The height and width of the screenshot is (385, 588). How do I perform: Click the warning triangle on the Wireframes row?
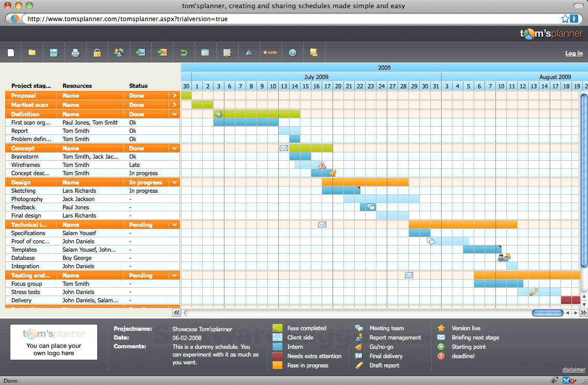point(323,165)
